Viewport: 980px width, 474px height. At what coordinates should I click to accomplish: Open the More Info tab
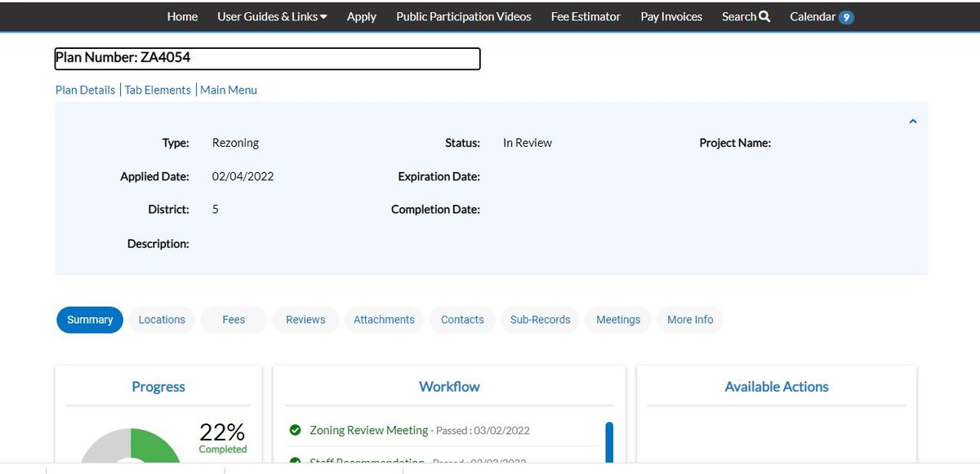690,320
